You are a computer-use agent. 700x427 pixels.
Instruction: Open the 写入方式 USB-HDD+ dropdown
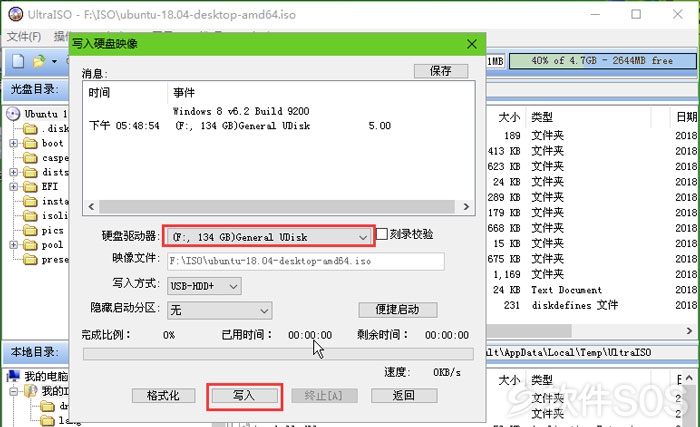pyautogui.click(x=204, y=286)
